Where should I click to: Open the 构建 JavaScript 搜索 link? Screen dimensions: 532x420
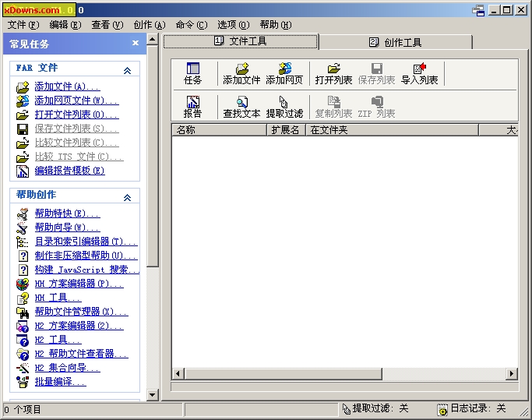tap(87, 270)
